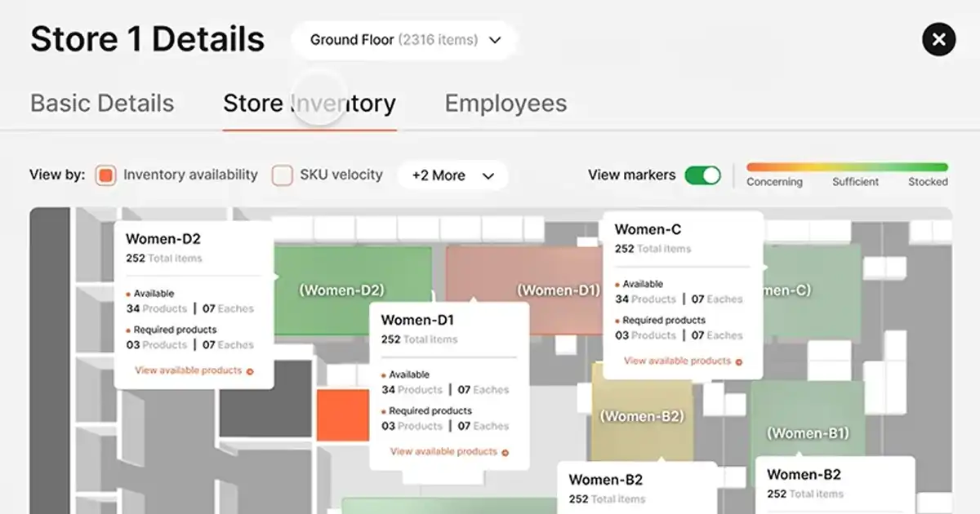This screenshot has width=980, height=514.
Task: Click arrow icon beside Women-C View available products
Action: [739, 361]
